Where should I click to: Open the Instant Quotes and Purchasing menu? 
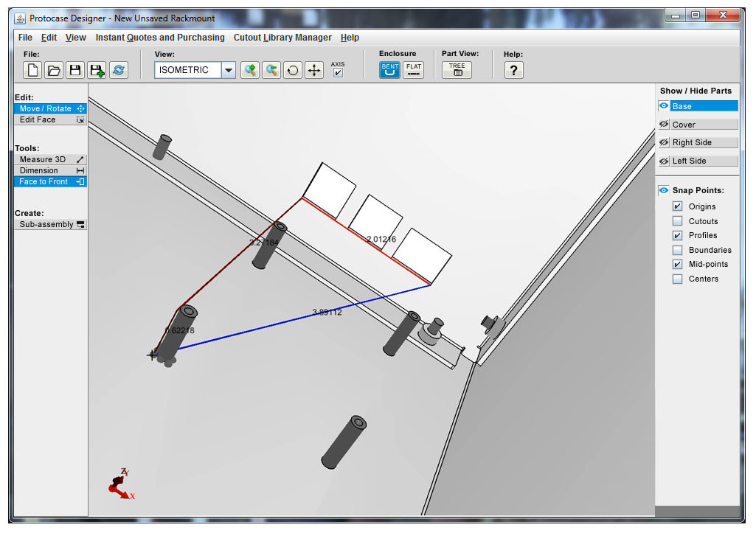tap(159, 37)
